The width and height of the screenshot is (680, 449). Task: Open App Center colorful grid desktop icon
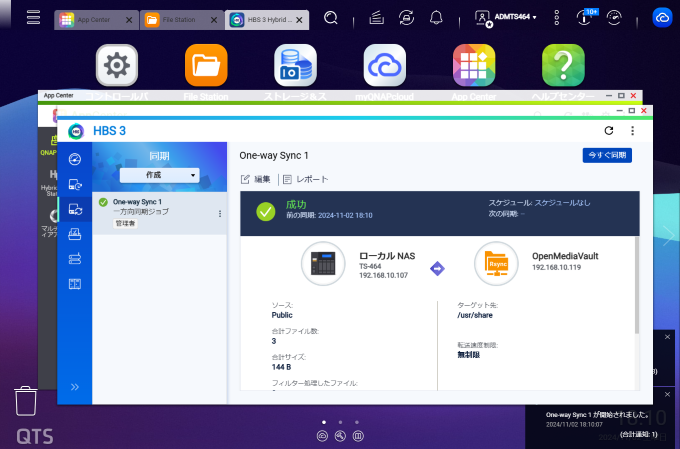tap(474, 65)
